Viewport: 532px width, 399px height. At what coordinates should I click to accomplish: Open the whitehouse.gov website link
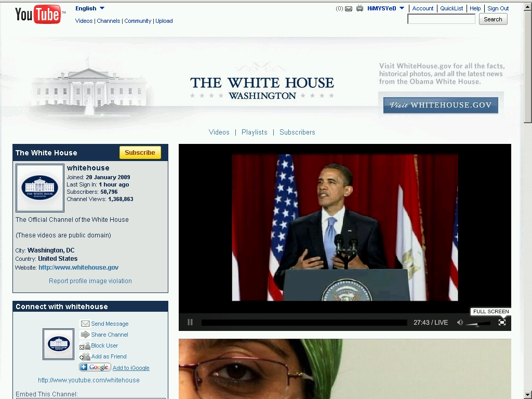[78, 268]
